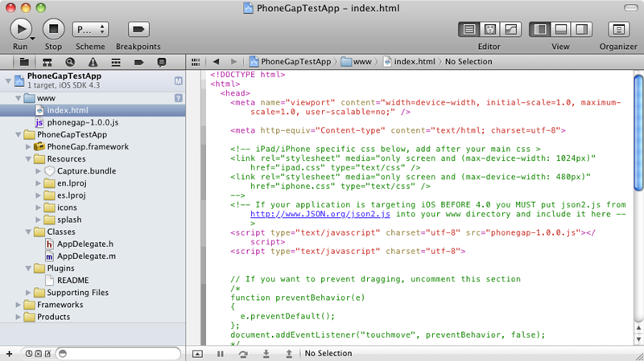Click www folder in the jump bar
The image size is (644, 361).
click(357, 62)
